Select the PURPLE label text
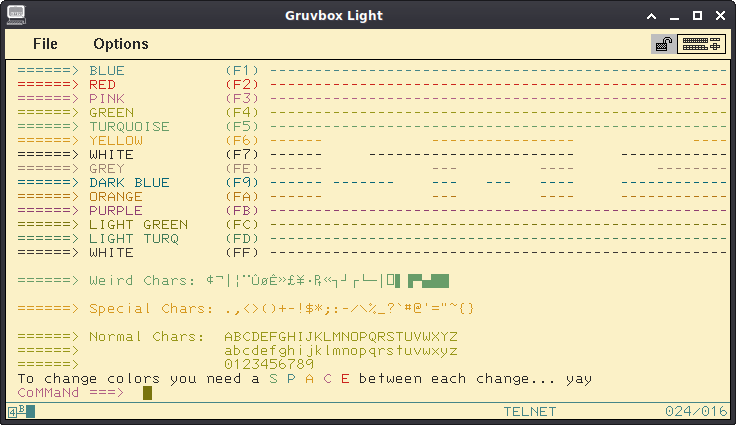The height and width of the screenshot is (425, 736). [x=116, y=210]
